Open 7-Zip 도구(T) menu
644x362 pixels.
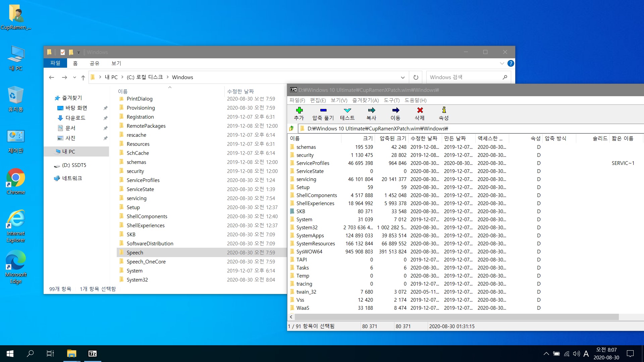pos(391,100)
